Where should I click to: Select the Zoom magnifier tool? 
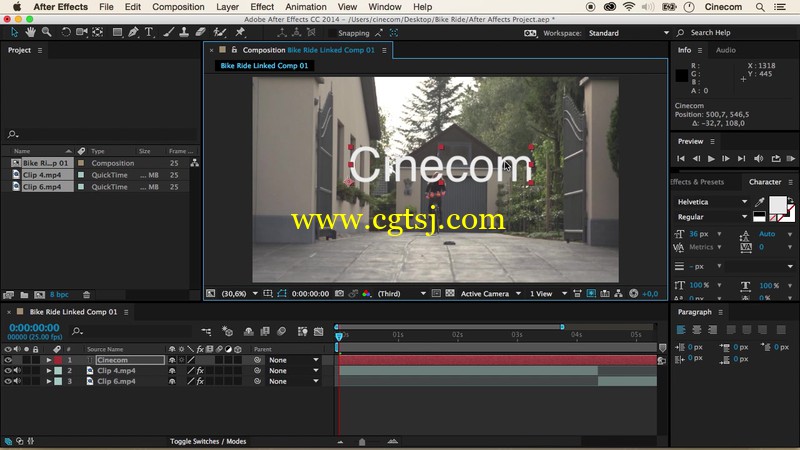(x=46, y=33)
